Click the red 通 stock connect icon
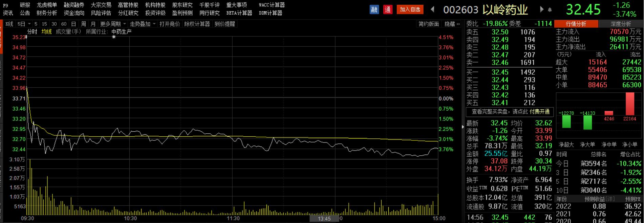 point(388,9)
